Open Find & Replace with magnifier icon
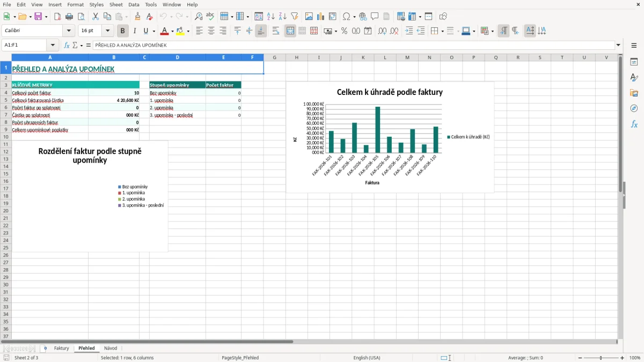Screen dimensions: 644x362 199,17
